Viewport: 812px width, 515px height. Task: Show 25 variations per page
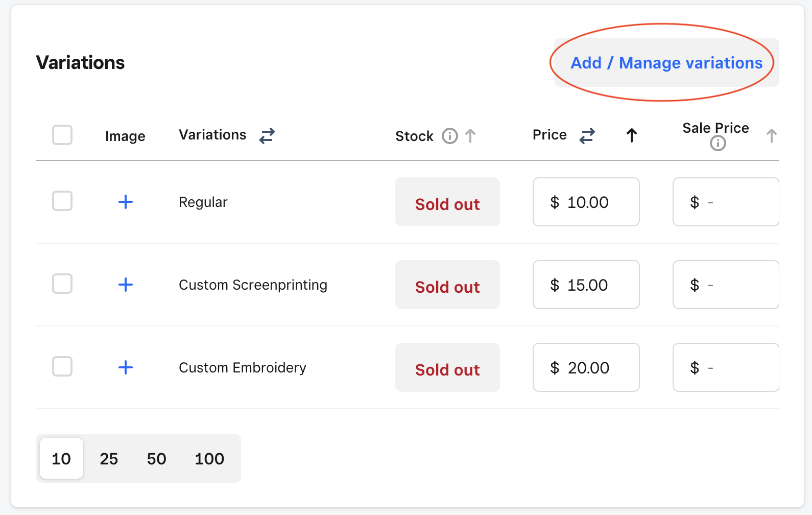coord(109,458)
